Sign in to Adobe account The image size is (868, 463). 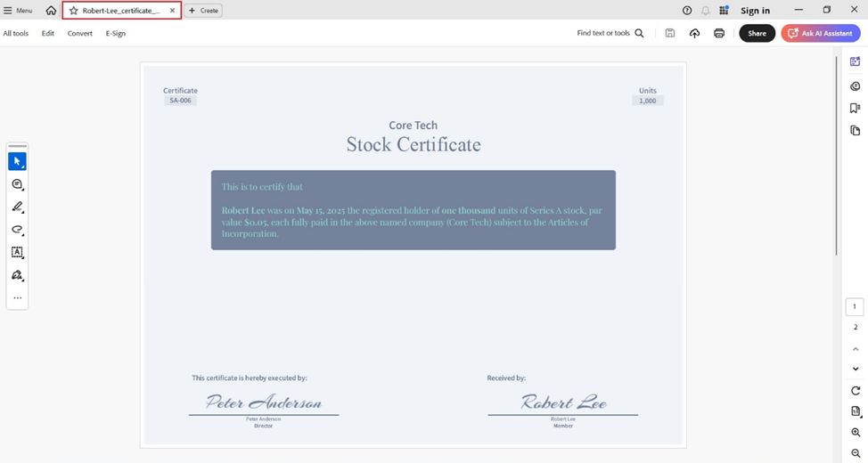click(x=755, y=11)
